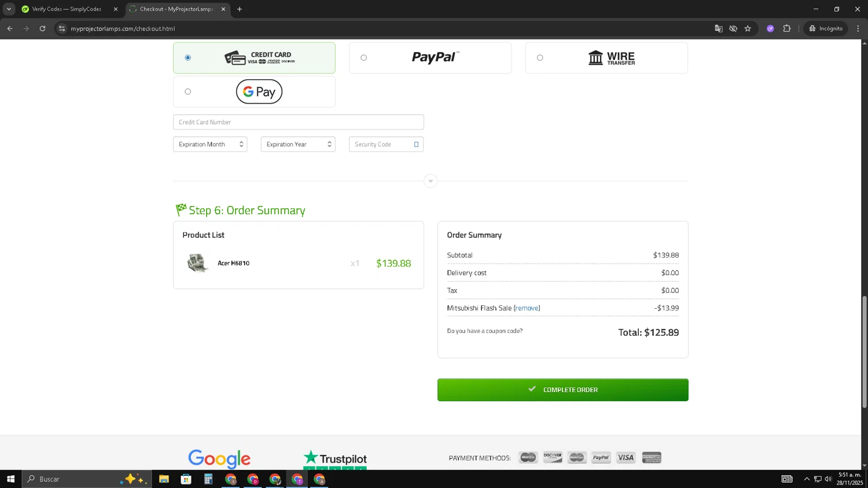
Task: Remove the Mitsubishi Flash Sale discount
Action: pos(527,308)
